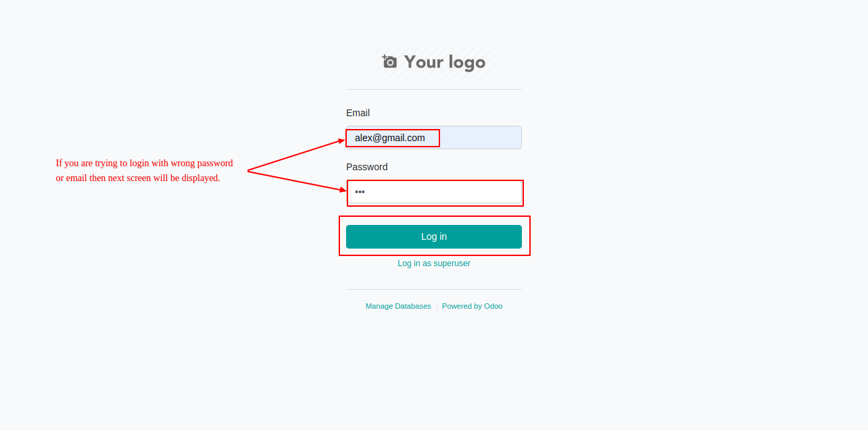
Task: Click the red annotation line mentioning wrong password
Action: pyautogui.click(x=144, y=163)
